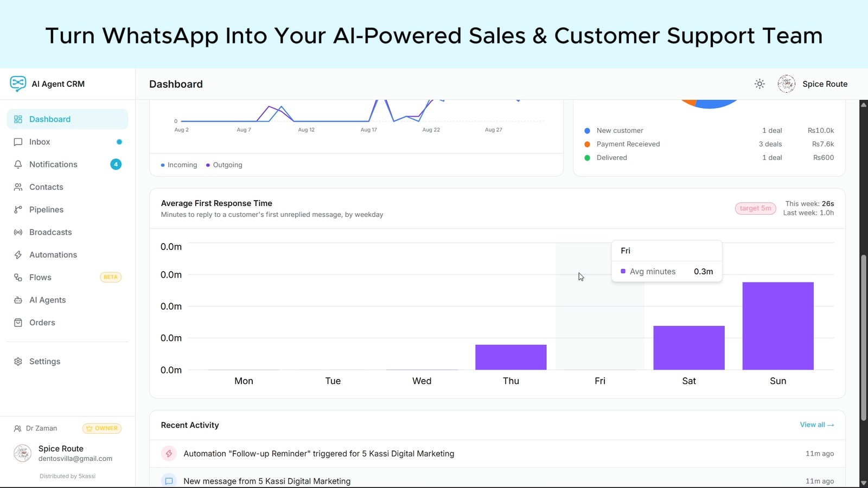Click dentosvilla@gmail.com email text
The height and width of the screenshot is (488, 868).
tap(75, 459)
